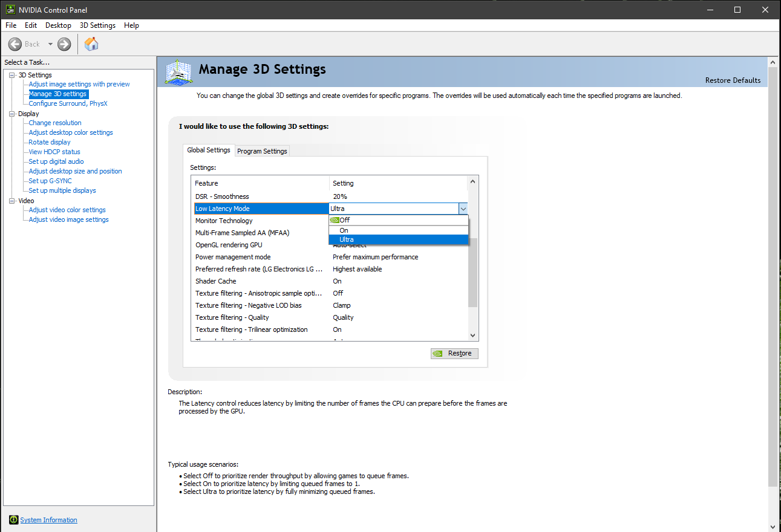Click the NVIDIA logo in the title bar
781x532 pixels.
point(10,10)
